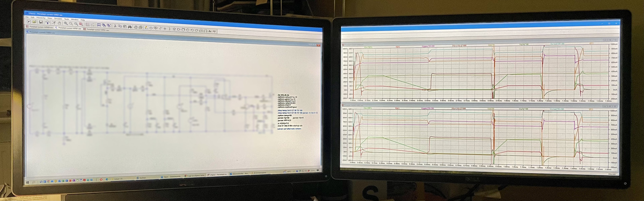Open the View menu
Screen dimensions: 644x201
[49, 18]
